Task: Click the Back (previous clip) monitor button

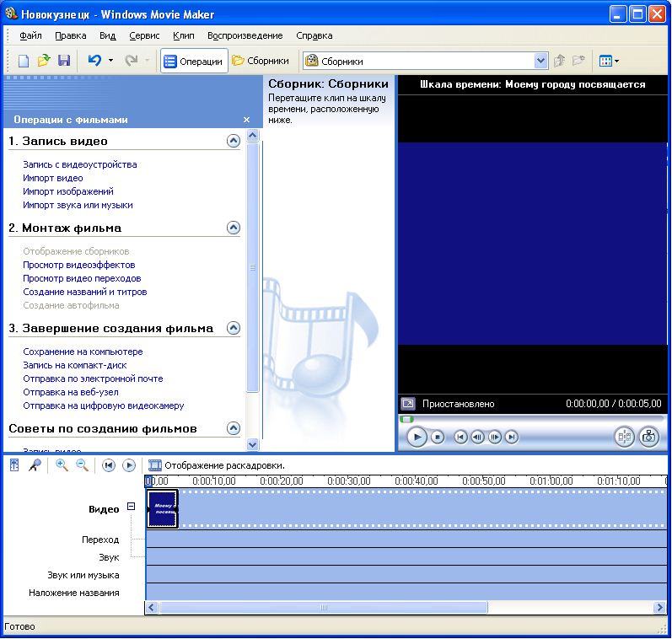Action: coord(460,438)
